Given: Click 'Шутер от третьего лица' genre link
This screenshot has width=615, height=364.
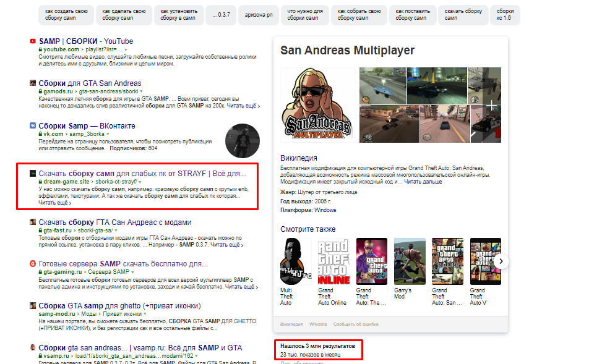Looking at the screenshot, I should click(x=327, y=192).
